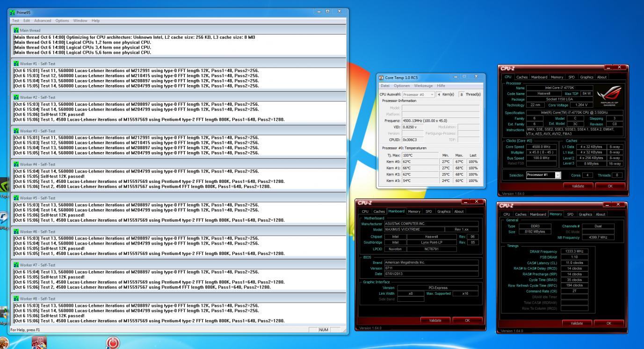
Task: Select CPU tab in the CPU-Z memory timings window
Action: pos(507,214)
